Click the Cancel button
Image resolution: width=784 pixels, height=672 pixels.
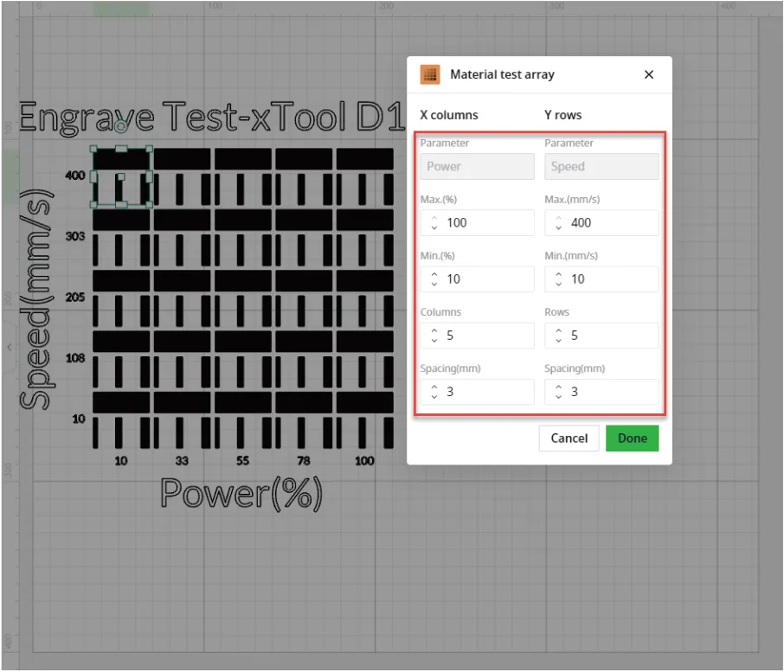pos(569,438)
